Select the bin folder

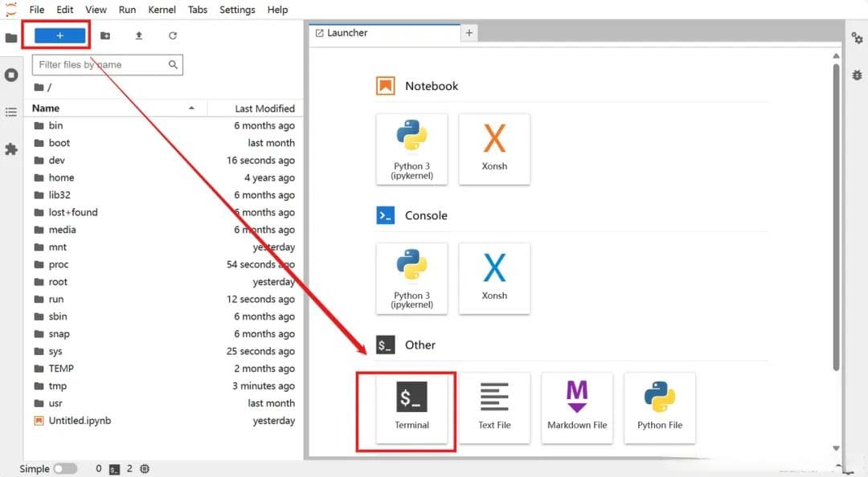(163, 125)
